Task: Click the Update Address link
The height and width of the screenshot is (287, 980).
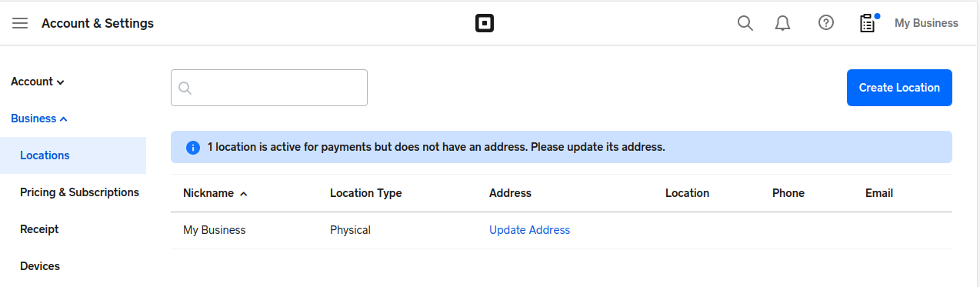Action: tap(530, 230)
